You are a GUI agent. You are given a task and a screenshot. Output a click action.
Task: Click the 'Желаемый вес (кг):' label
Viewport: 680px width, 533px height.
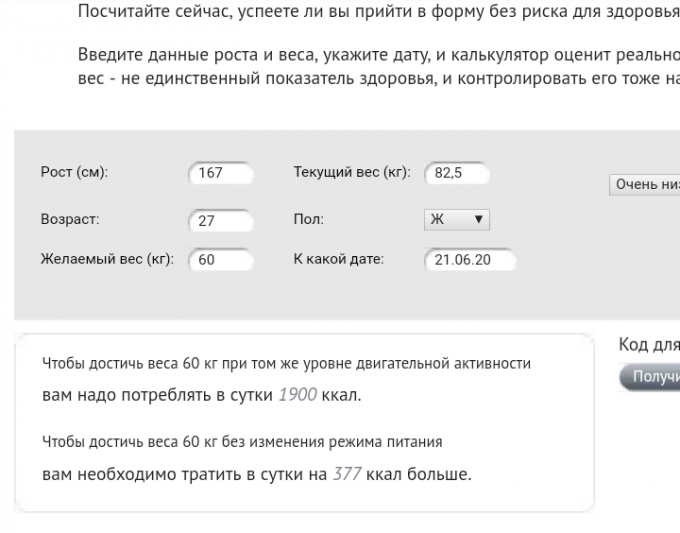click(x=107, y=259)
